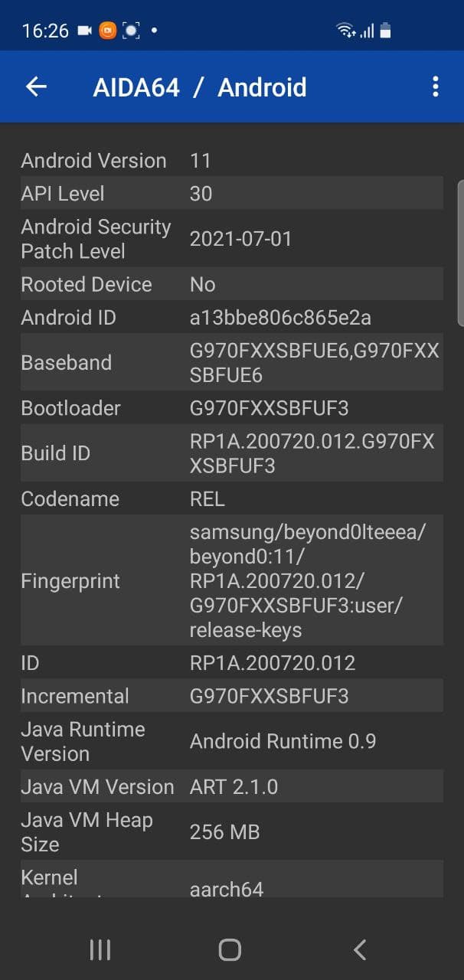The width and height of the screenshot is (464, 980).
Task: Tap the system back chevron
Action: coord(360,949)
